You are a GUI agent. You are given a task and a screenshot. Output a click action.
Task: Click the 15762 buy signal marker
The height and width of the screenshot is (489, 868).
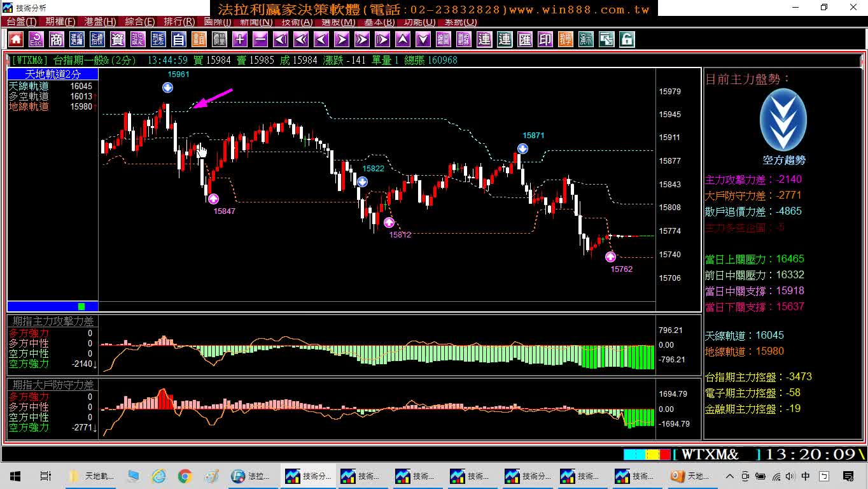pos(610,257)
